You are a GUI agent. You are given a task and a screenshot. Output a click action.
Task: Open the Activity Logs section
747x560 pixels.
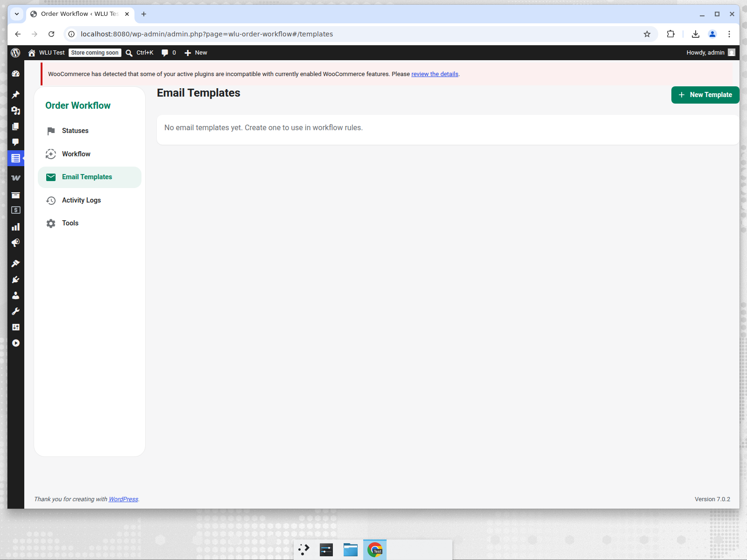click(x=90, y=200)
